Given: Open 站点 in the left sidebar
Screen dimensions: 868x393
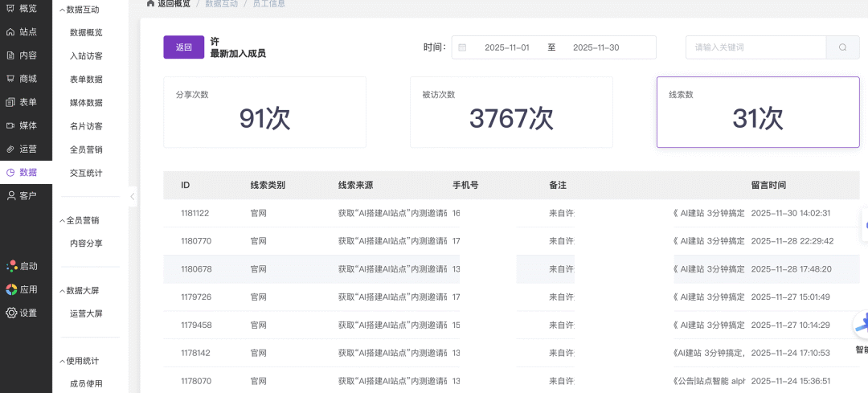Looking at the screenshot, I should tap(22, 32).
